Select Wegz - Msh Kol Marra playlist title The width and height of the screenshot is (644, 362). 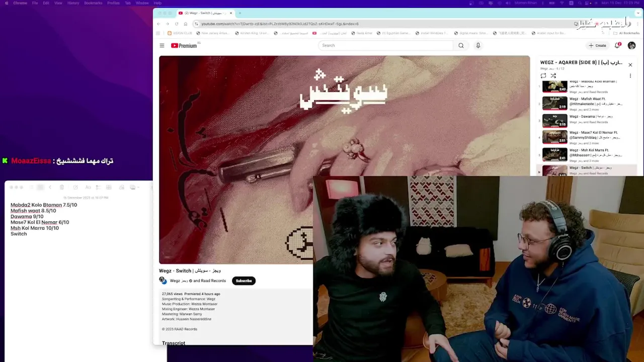(596, 152)
